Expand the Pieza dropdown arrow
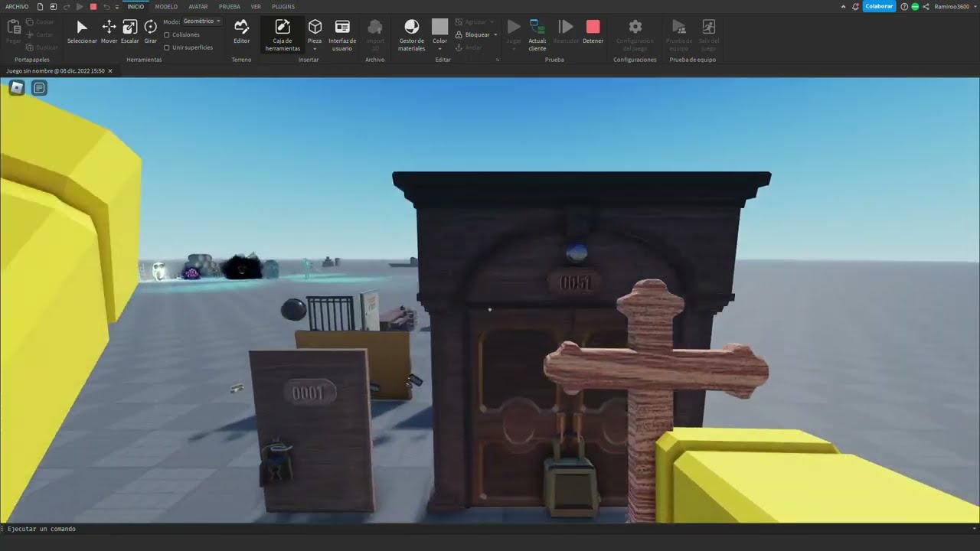The width and height of the screenshot is (980, 551). tap(315, 48)
